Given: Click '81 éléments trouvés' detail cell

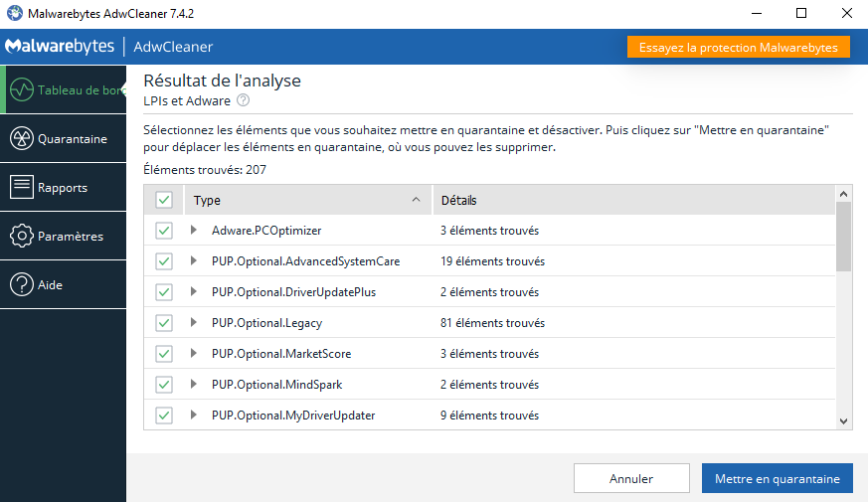Looking at the screenshot, I should tap(493, 323).
